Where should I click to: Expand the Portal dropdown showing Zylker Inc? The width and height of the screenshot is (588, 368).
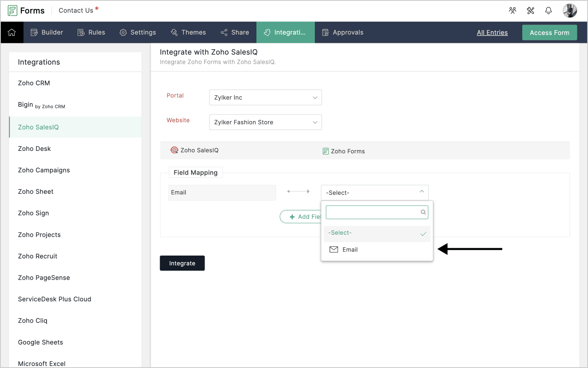tap(265, 97)
